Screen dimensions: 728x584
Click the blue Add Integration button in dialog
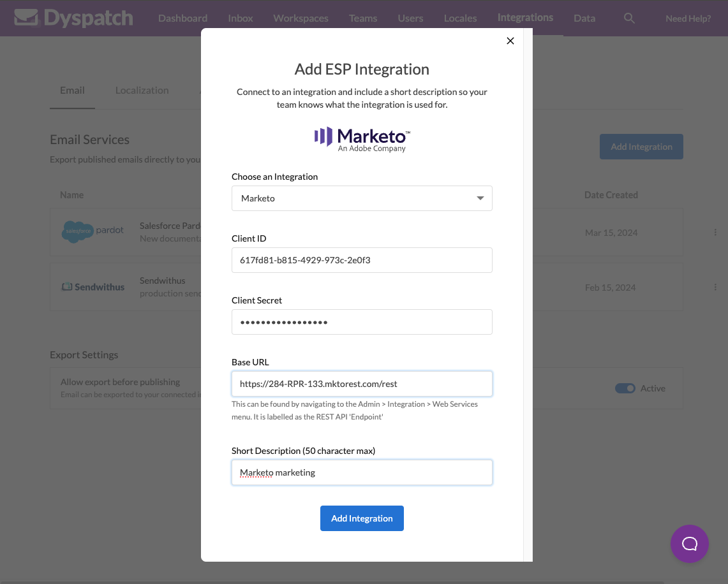(x=362, y=518)
